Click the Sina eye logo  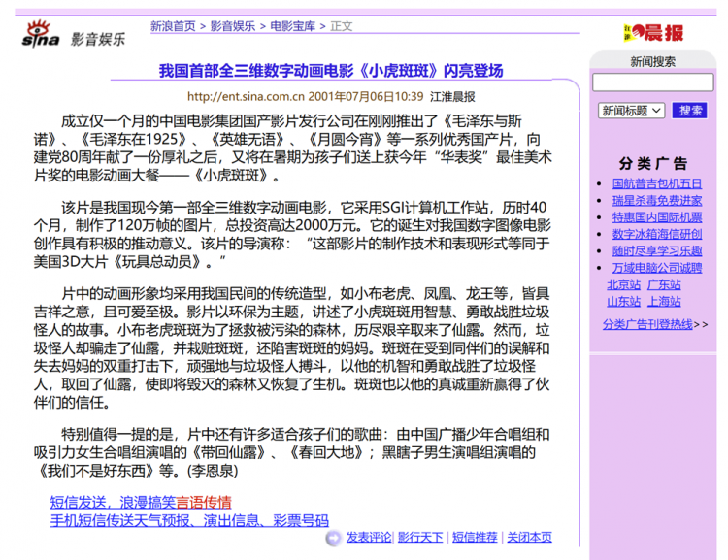41,33
